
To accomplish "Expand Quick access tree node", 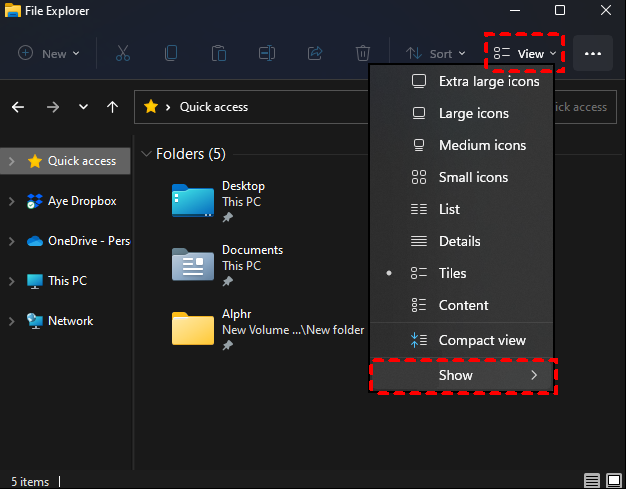I will (12, 161).
